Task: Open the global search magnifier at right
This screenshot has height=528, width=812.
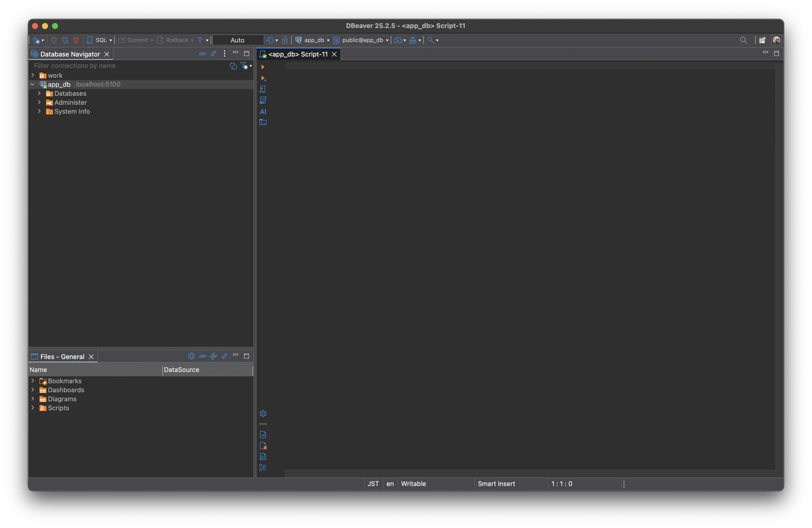Action: (743, 40)
